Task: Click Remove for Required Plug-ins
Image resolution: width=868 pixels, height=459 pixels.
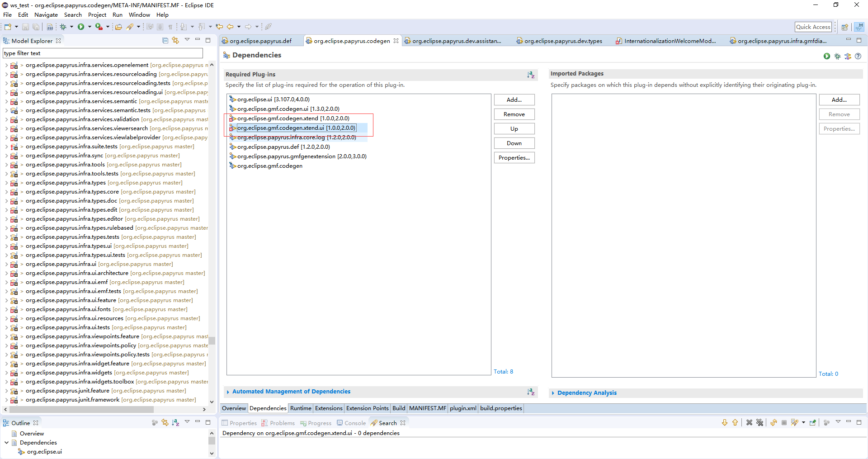Action: pyautogui.click(x=514, y=114)
